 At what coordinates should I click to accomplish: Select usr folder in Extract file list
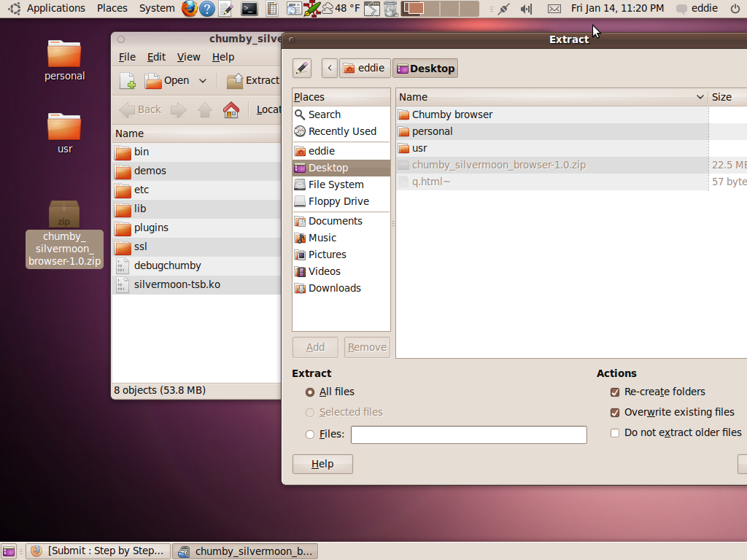(x=552, y=148)
